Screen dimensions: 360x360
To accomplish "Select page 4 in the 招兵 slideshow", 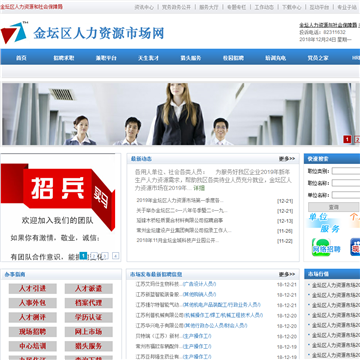I will point(116,256).
